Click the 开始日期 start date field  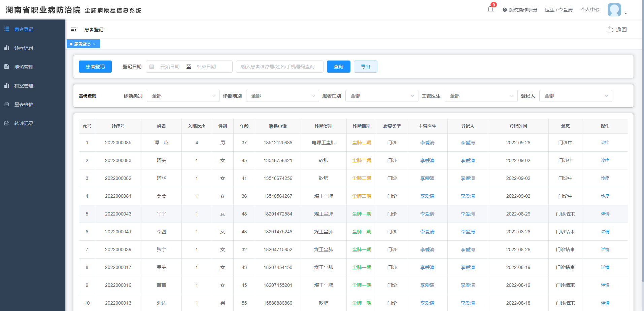click(170, 67)
